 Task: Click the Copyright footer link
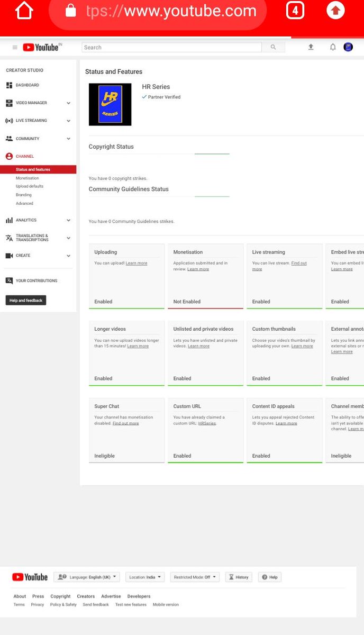pyautogui.click(x=60, y=596)
